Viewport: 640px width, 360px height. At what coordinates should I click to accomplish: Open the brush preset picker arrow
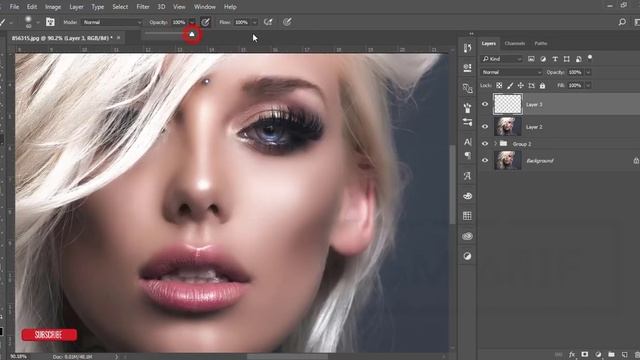point(38,22)
